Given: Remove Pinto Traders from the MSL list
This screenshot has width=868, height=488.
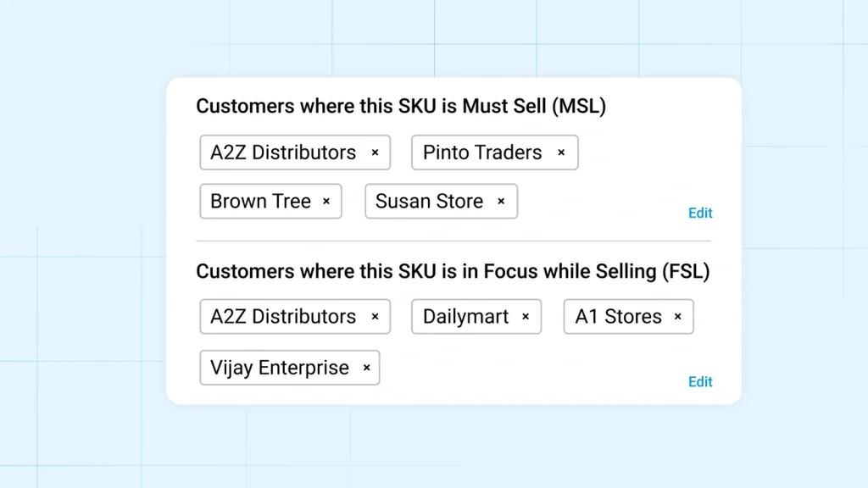Looking at the screenshot, I should pyautogui.click(x=561, y=152).
